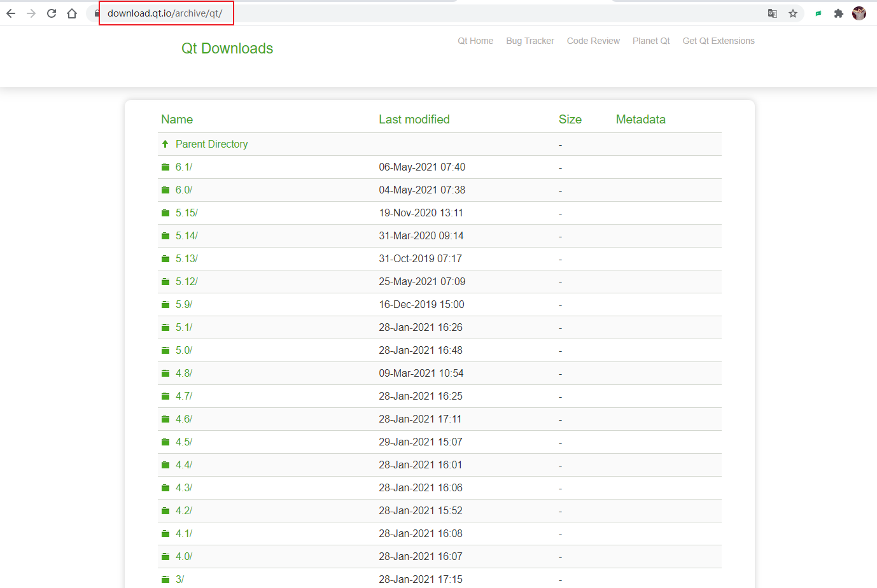
Task: Click the folder icon next to 6.1/
Action: [165, 167]
